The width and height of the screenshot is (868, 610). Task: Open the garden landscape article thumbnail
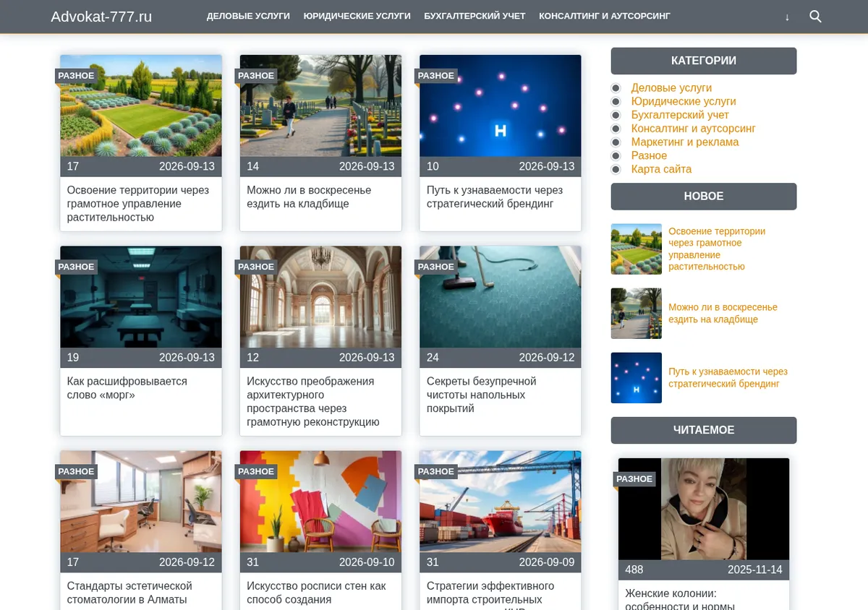tap(141, 106)
